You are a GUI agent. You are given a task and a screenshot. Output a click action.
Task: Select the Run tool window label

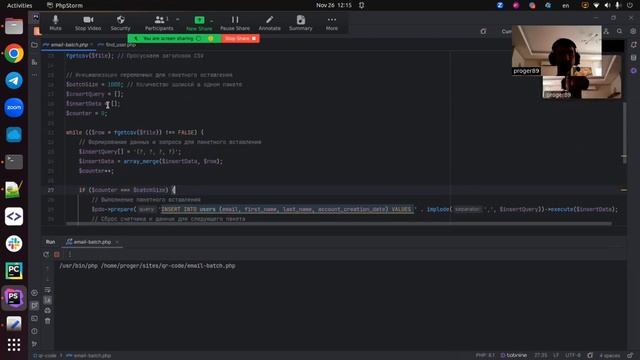tap(50, 242)
